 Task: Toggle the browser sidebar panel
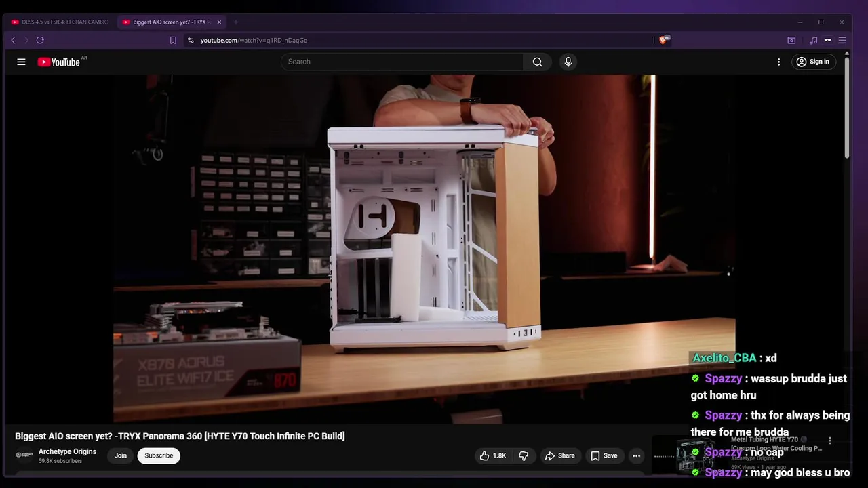[x=791, y=41]
